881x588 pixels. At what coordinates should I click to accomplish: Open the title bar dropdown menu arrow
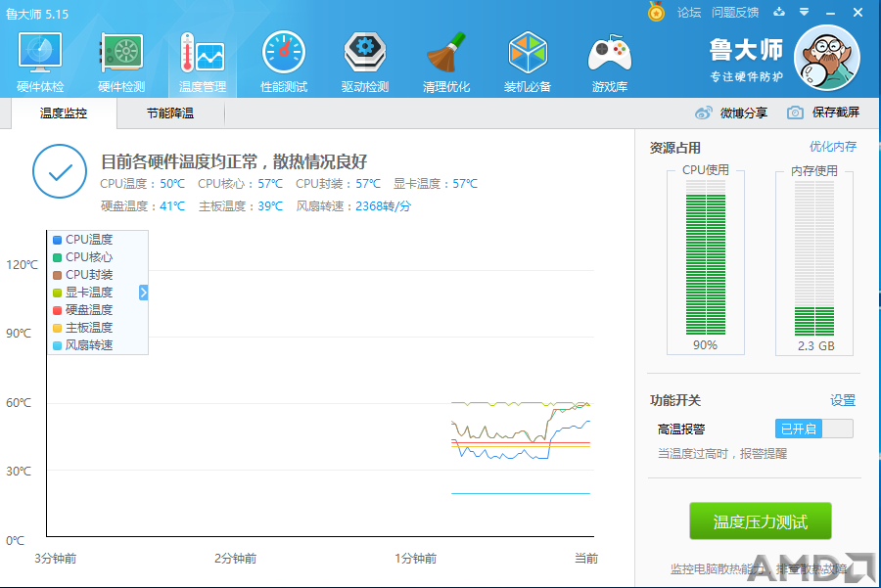[805, 12]
